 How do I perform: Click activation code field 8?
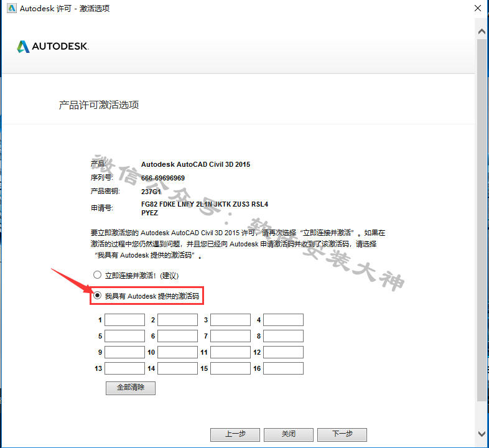pos(283,336)
